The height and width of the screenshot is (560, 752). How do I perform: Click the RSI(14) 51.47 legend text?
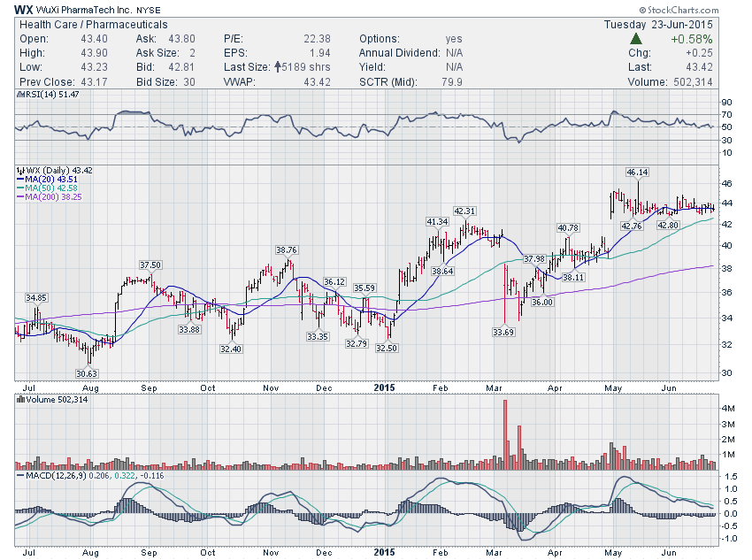(52, 95)
